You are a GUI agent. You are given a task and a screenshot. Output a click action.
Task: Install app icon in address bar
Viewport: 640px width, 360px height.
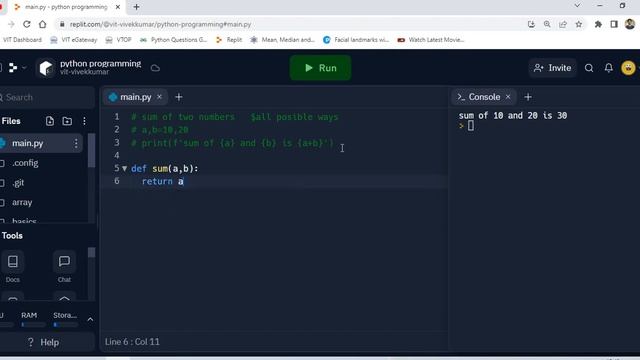[x=531, y=24]
